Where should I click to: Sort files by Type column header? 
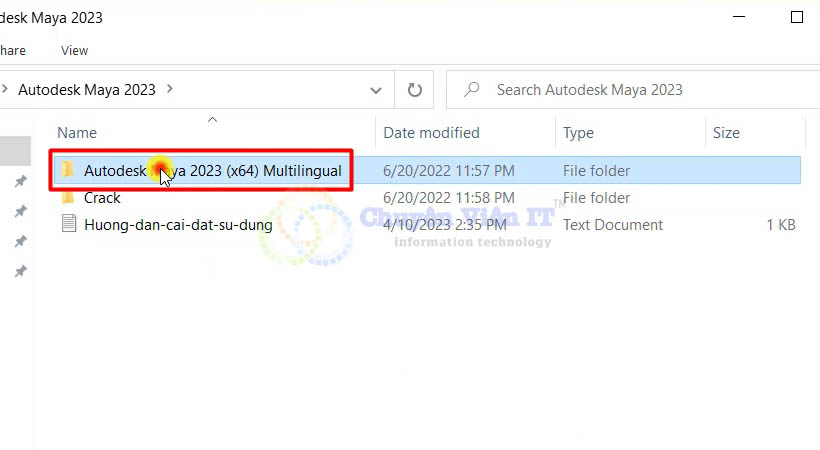click(x=578, y=132)
